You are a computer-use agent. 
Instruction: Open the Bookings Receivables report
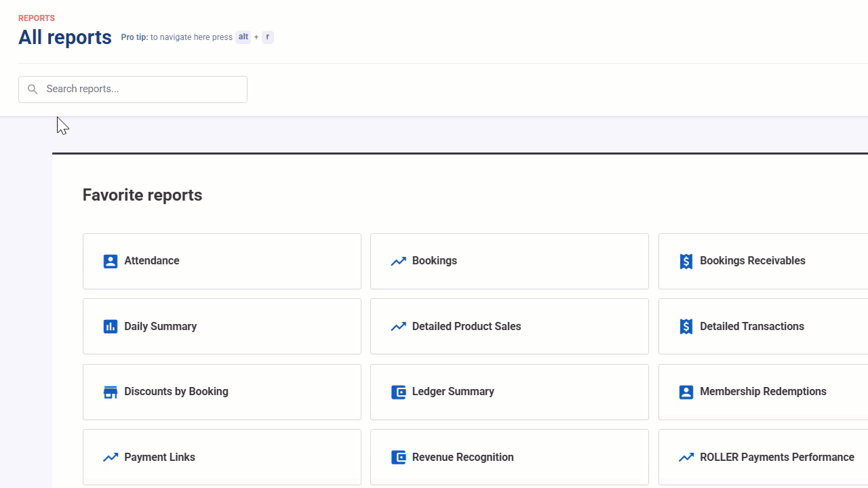(x=763, y=261)
